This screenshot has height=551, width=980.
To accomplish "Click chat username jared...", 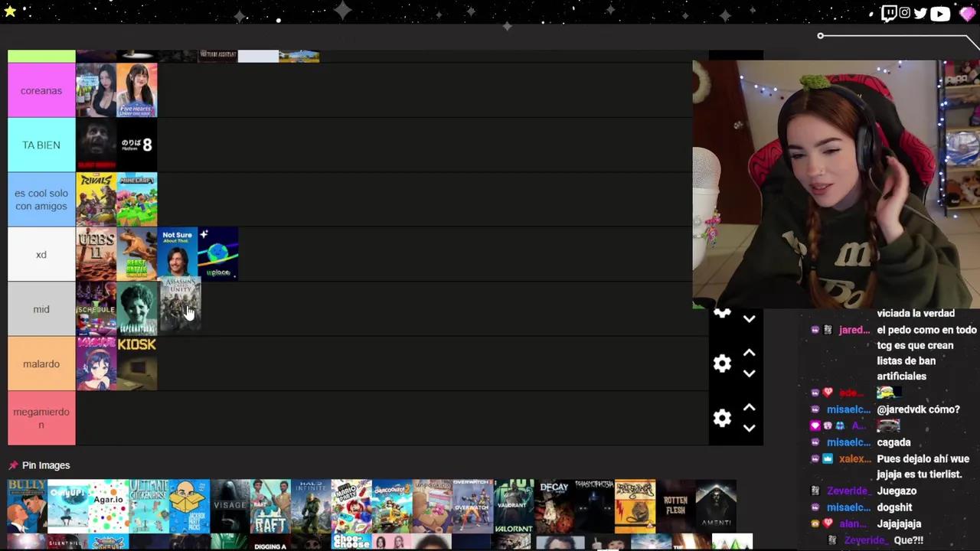I will click(854, 330).
